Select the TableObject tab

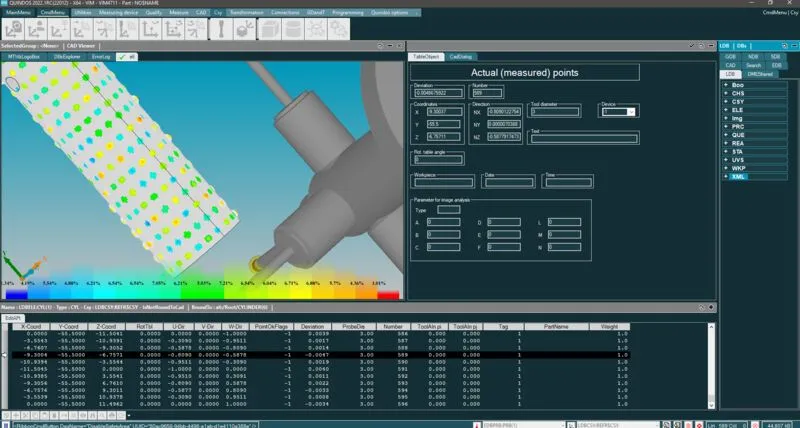coord(426,57)
